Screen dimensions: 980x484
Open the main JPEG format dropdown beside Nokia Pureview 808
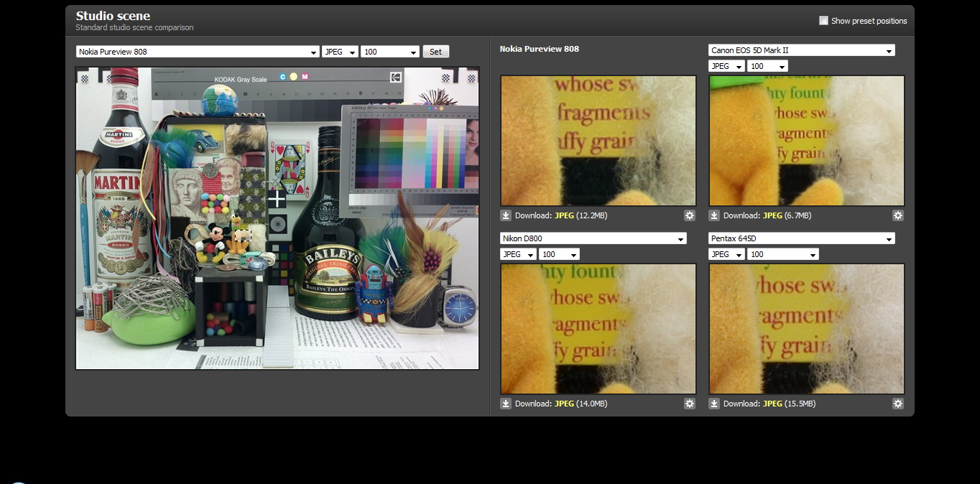point(340,52)
